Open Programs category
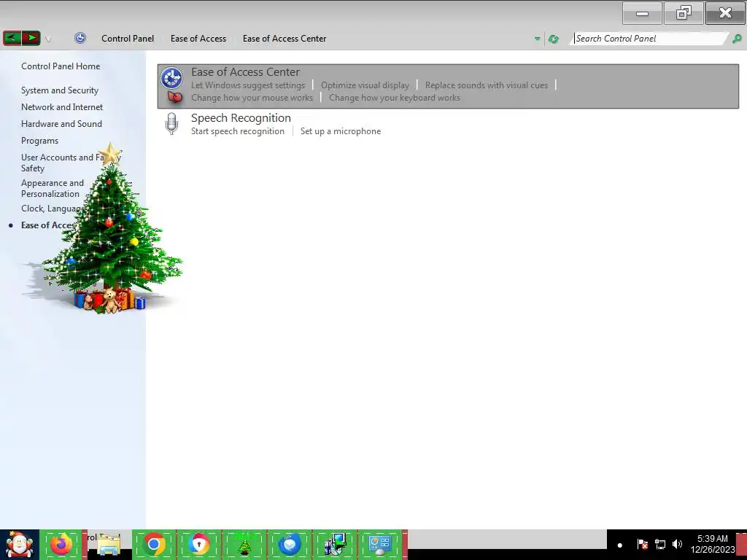747x560 pixels. pyautogui.click(x=39, y=141)
